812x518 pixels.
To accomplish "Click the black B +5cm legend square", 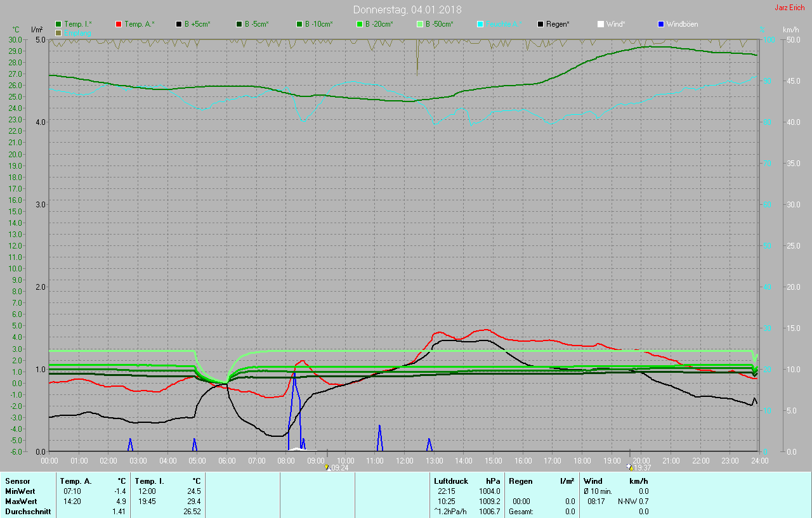I will pyautogui.click(x=180, y=24).
